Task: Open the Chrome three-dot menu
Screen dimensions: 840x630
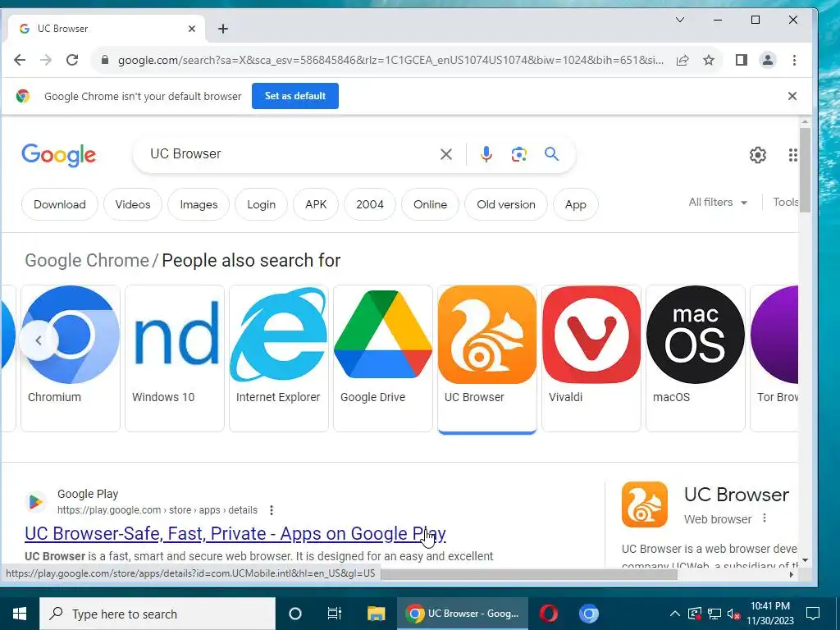Action: point(794,60)
